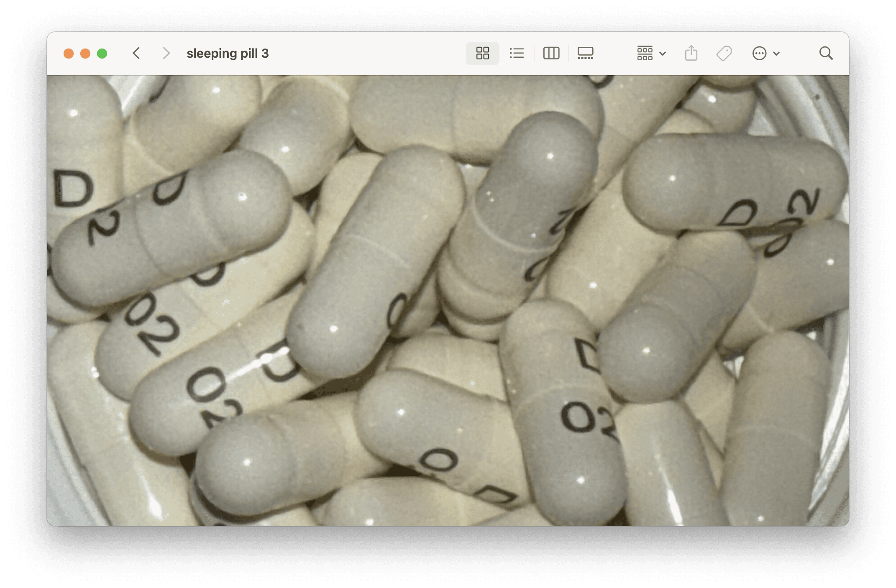Expand the chevron beside the grouping icon
Viewport: 896px width, 588px height.
pyautogui.click(x=663, y=54)
